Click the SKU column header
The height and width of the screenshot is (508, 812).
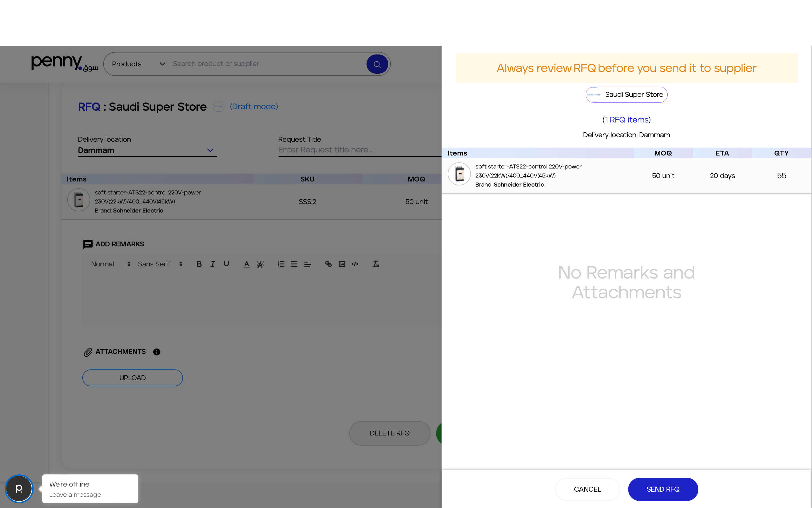pos(307,179)
